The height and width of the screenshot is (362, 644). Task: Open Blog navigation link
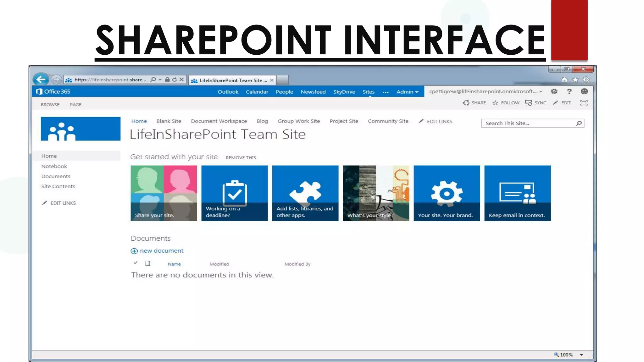tap(262, 121)
